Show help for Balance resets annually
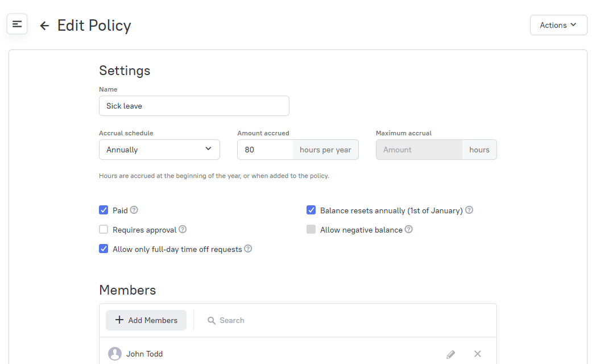The image size is (596, 364). (469, 210)
